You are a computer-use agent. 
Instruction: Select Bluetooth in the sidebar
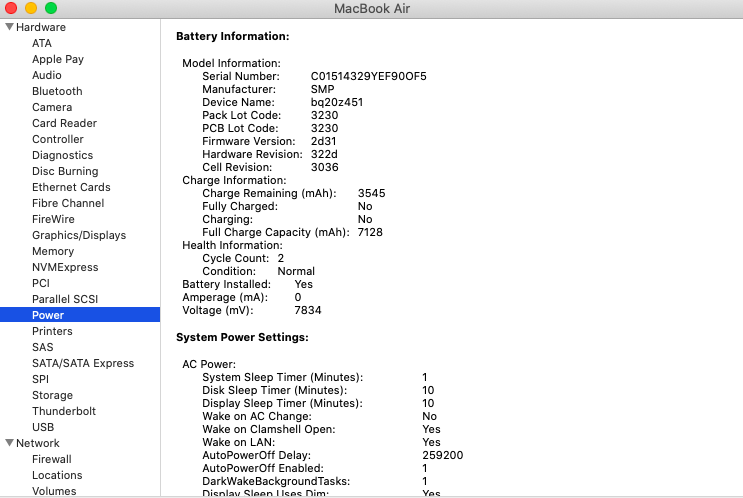coord(57,91)
